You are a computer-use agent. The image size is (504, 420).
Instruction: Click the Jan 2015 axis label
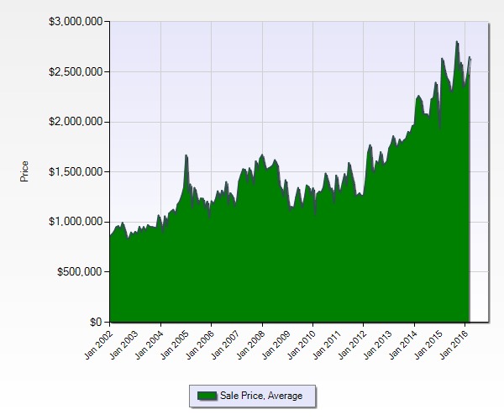pos(428,344)
